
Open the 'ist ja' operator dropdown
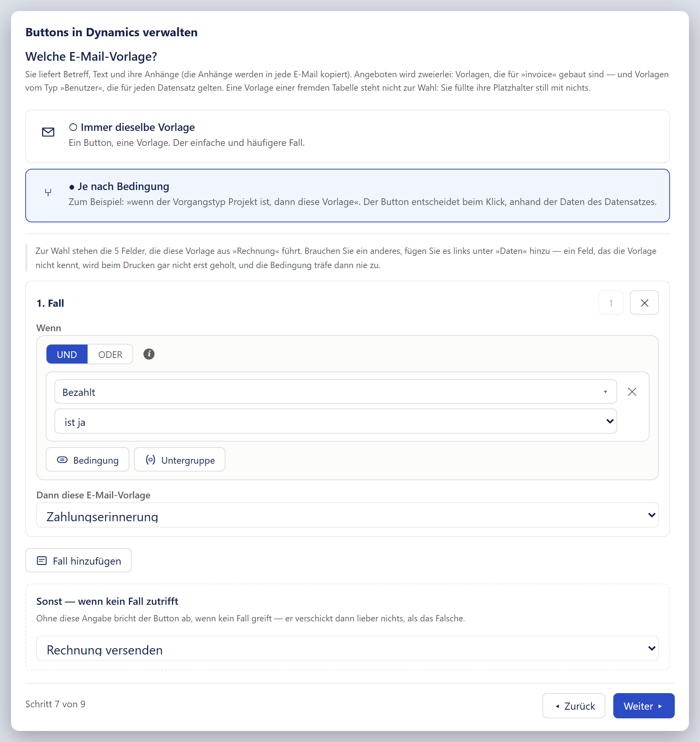click(335, 421)
